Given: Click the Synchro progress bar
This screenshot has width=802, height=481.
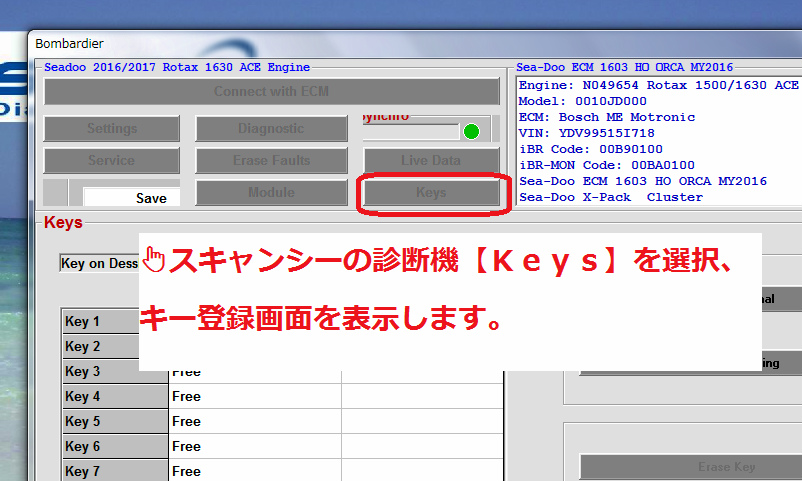Looking at the screenshot, I should tap(411, 132).
